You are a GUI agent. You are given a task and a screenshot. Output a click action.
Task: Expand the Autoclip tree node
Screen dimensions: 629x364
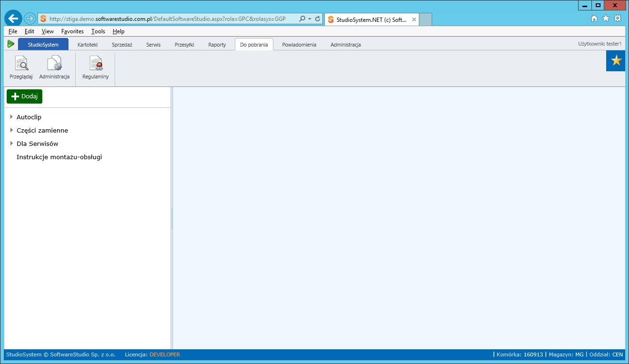[x=11, y=116]
